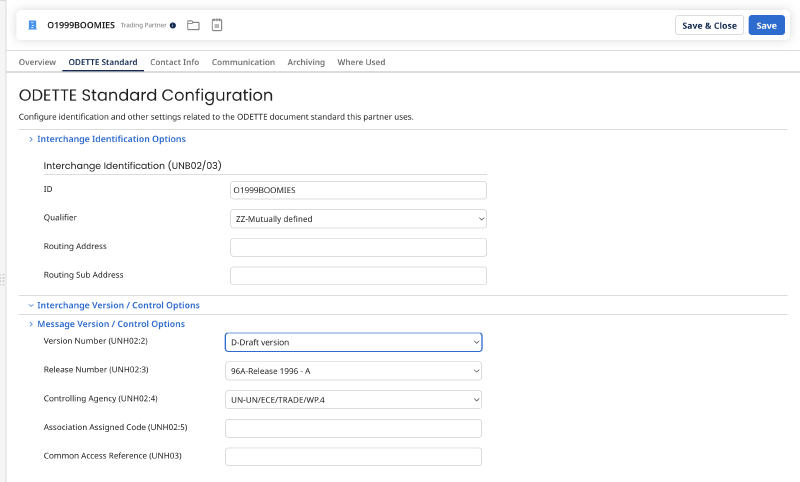Click the blue Save button
Image resolution: width=800 pixels, height=482 pixels.
tap(766, 26)
